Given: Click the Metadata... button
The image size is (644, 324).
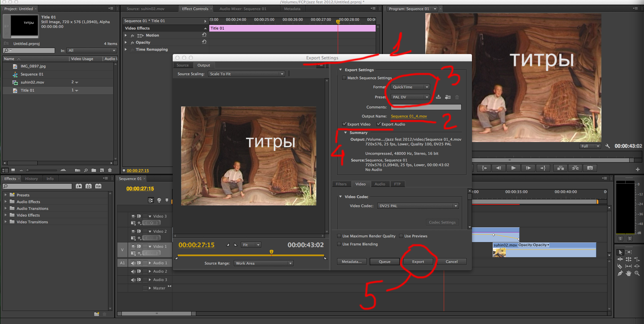Looking at the screenshot, I should [x=352, y=262].
